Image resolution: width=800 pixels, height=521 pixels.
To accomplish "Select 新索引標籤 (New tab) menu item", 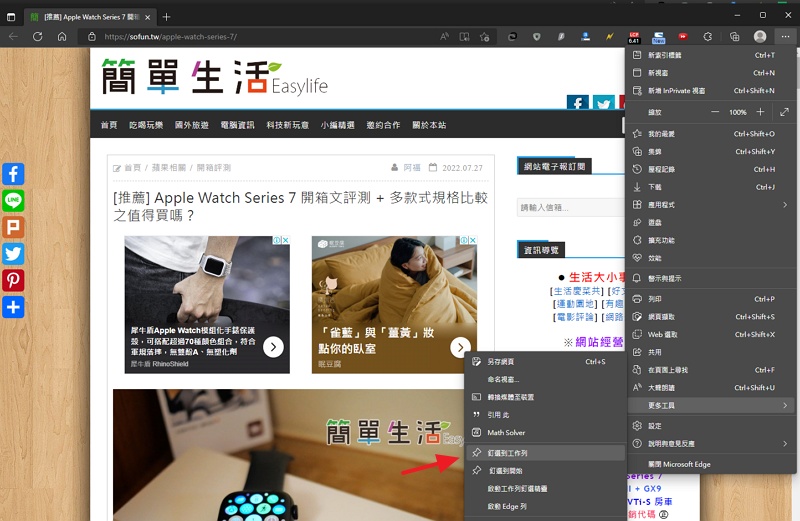I will [711, 55].
